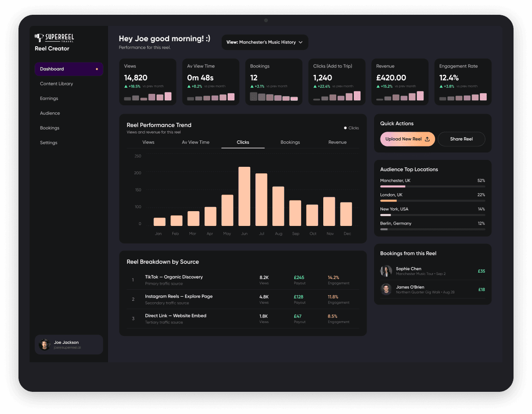Open the TikTok – Organic Discovery row
This screenshot has height=414, width=532.
click(243, 280)
